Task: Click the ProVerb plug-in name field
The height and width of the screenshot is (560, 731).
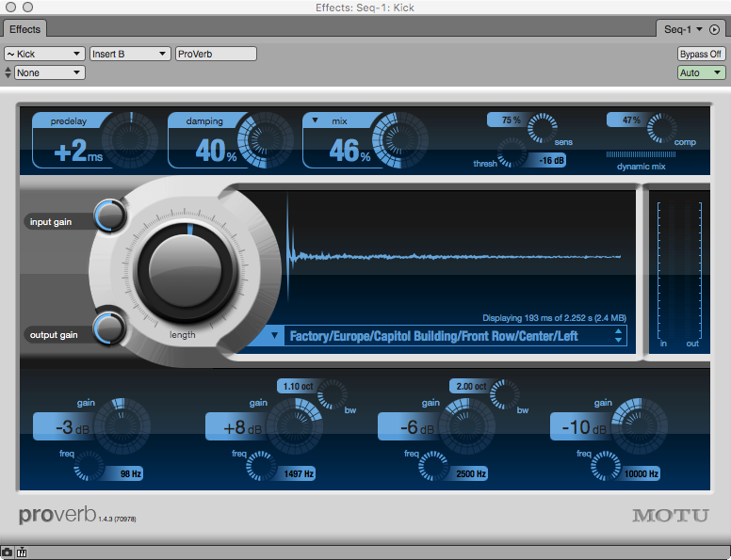Action: pyautogui.click(x=216, y=54)
